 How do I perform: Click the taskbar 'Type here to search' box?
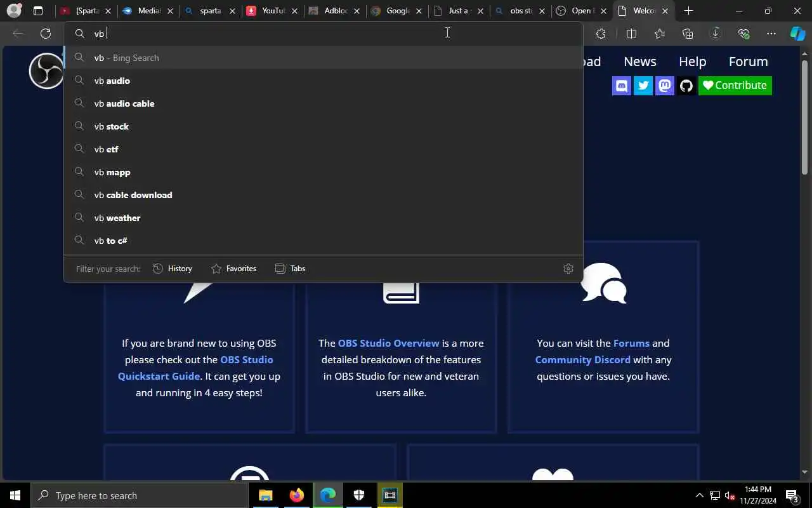click(x=140, y=495)
